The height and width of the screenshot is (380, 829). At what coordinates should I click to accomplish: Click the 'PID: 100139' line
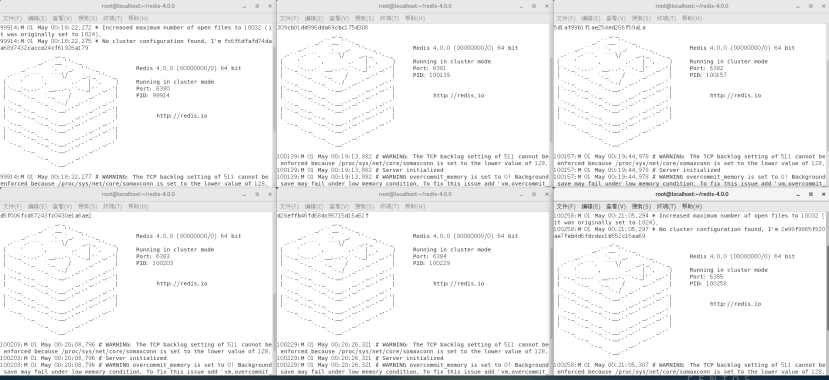[x=431, y=75]
